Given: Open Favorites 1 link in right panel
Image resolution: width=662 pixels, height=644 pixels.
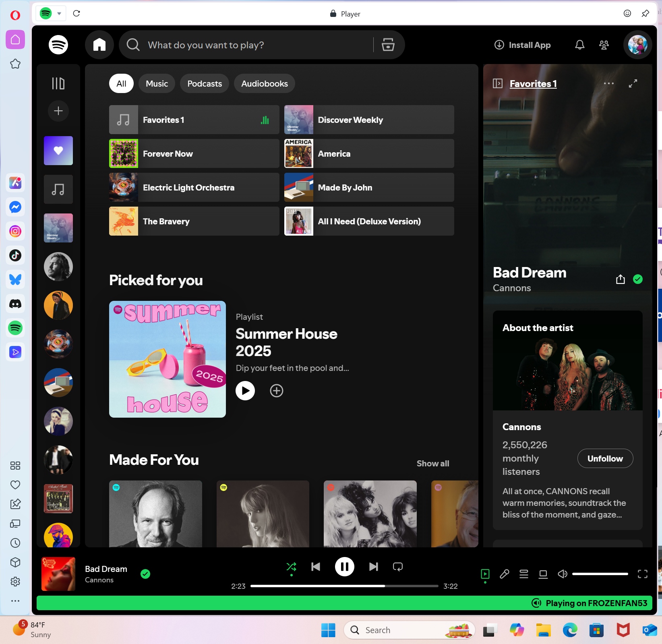Looking at the screenshot, I should [x=533, y=83].
